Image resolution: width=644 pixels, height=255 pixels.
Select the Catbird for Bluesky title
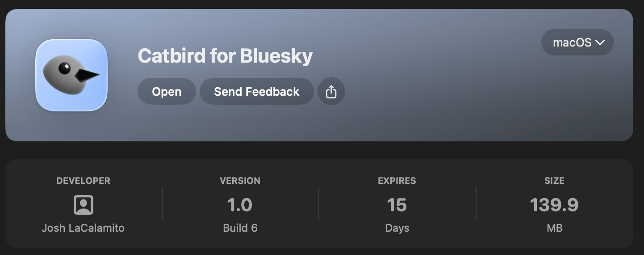click(225, 56)
